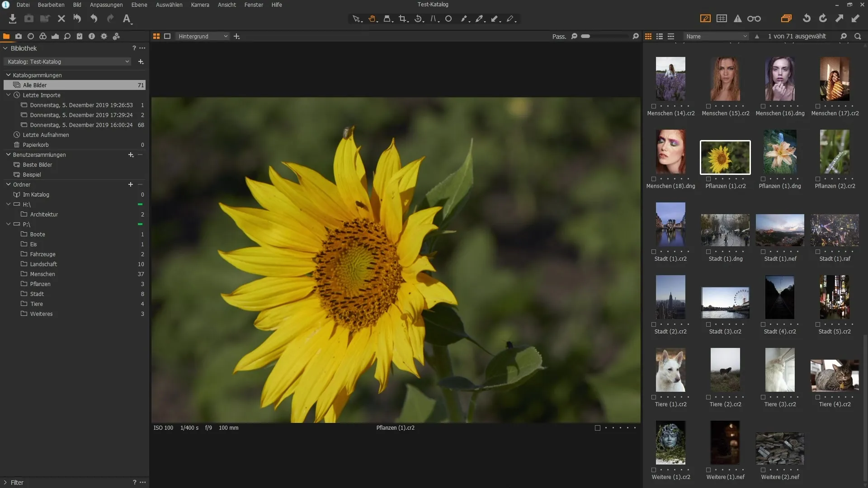Screen dimensions: 868x488
Task: Open the Datei menu
Action: point(23,5)
